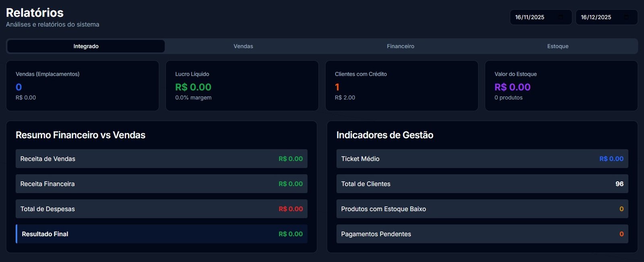Open calendar picker for start date 16/11/2025
The width and height of the screenshot is (644, 262).
[x=561, y=17]
